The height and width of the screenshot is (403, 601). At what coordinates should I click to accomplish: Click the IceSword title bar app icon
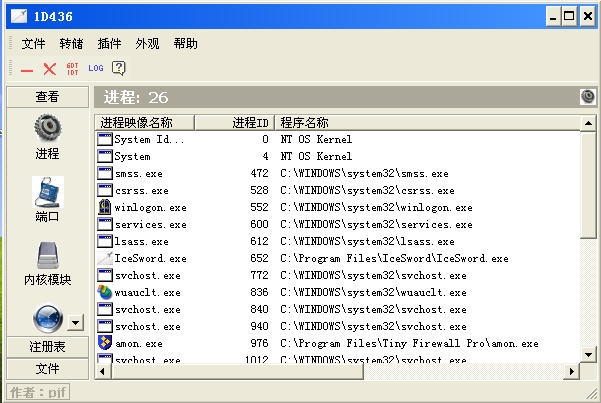click(x=19, y=16)
